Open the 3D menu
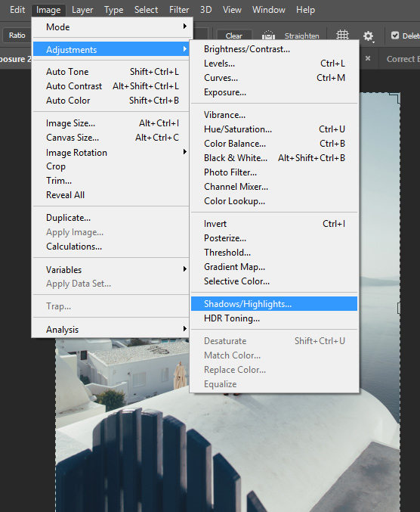This screenshot has height=512, width=420. (205, 10)
